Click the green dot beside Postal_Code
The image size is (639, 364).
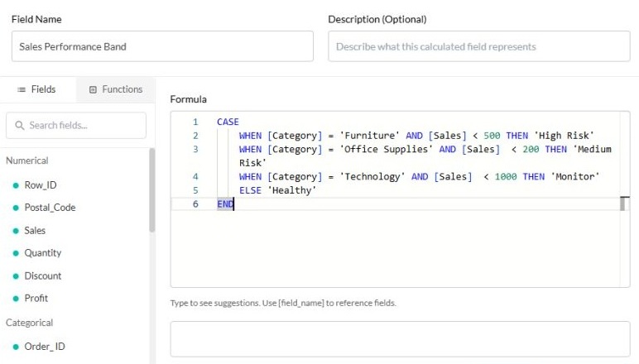click(x=16, y=208)
